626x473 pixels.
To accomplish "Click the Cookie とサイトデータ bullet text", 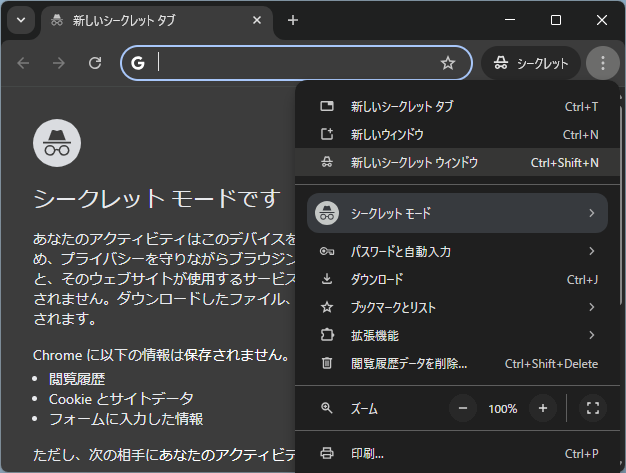I will (x=121, y=399).
